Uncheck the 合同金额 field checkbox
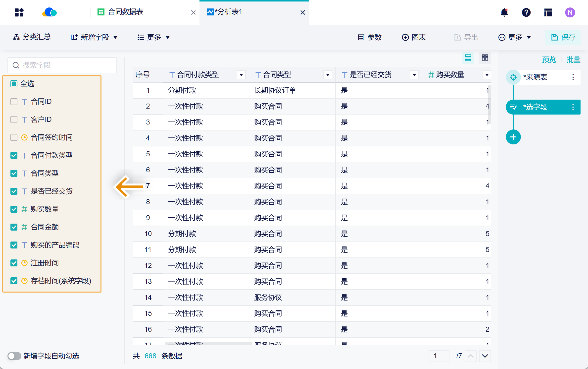588x369 pixels. point(14,227)
